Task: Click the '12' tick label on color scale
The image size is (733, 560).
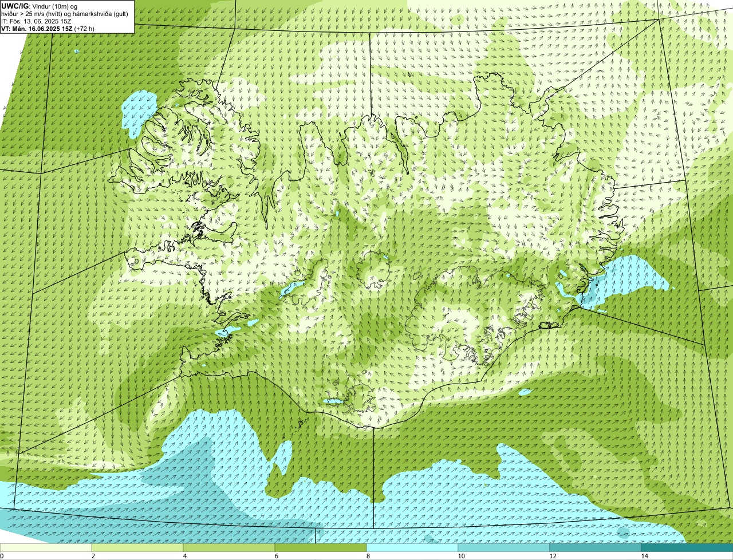Action: [x=553, y=556]
